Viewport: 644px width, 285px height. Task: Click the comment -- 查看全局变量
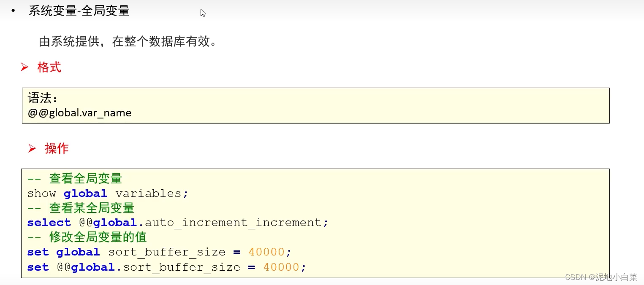(x=75, y=178)
